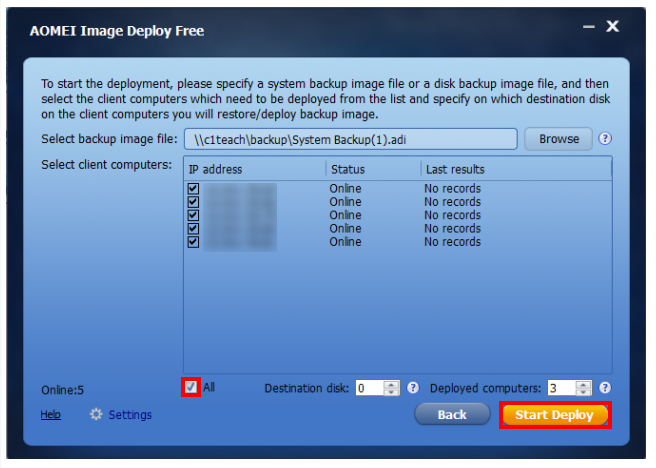Screen dimensions: 656x468
Task: Click the Start Deploy button
Action: [555, 415]
